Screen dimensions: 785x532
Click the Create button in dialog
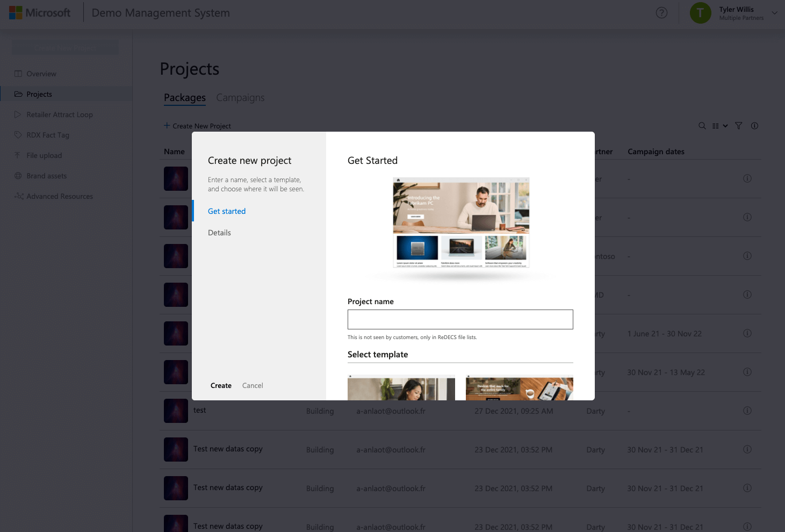[x=221, y=385]
